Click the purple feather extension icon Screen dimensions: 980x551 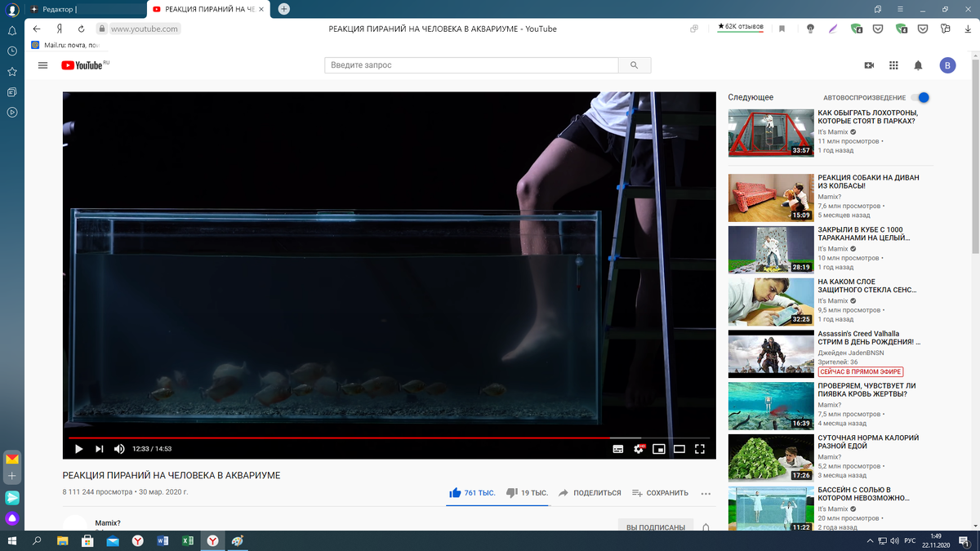tap(833, 29)
